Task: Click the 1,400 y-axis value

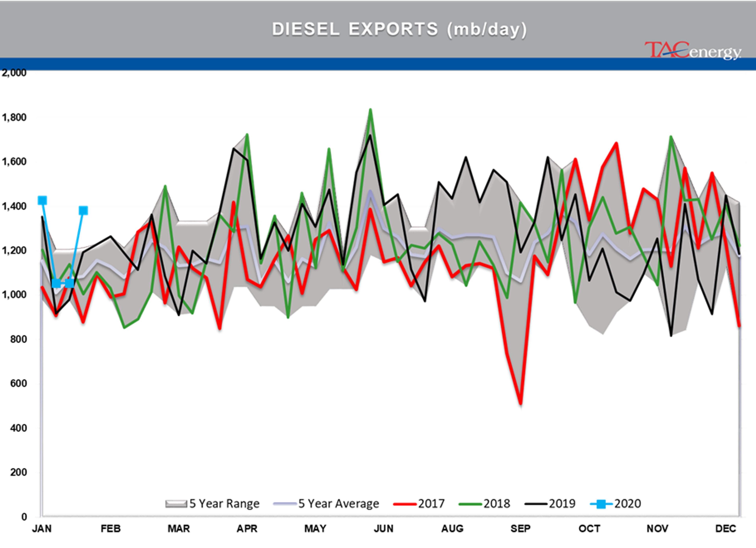Action: click(x=14, y=207)
